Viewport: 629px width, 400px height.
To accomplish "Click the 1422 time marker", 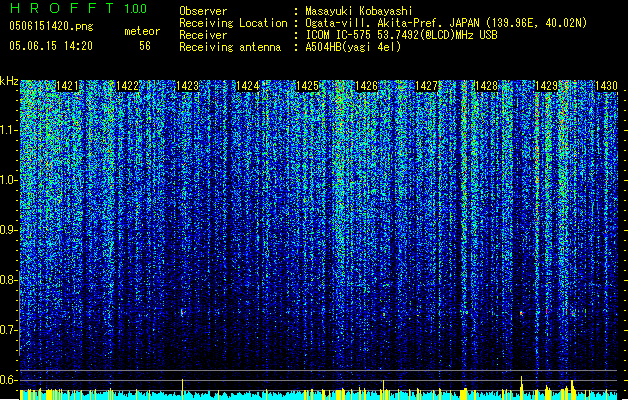I will click(127, 86).
